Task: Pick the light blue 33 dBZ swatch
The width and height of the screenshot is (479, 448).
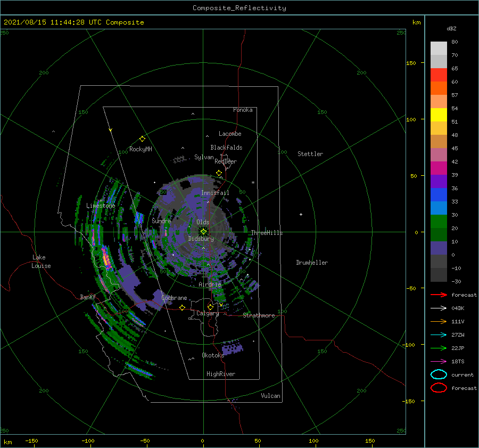Action: [x=439, y=208]
